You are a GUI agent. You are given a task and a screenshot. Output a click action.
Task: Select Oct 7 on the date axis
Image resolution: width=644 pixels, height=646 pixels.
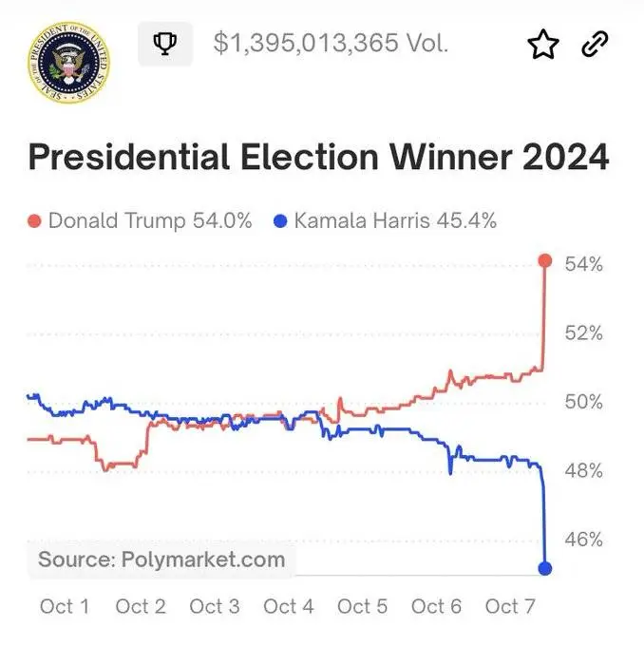(510, 606)
